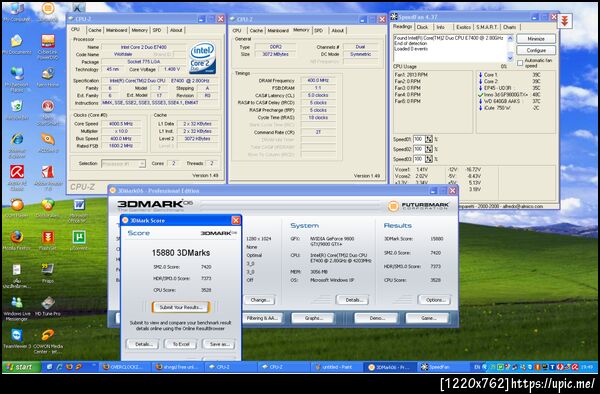
Task: Click Details button in 3DMark Score dialog
Action: point(143,344)
